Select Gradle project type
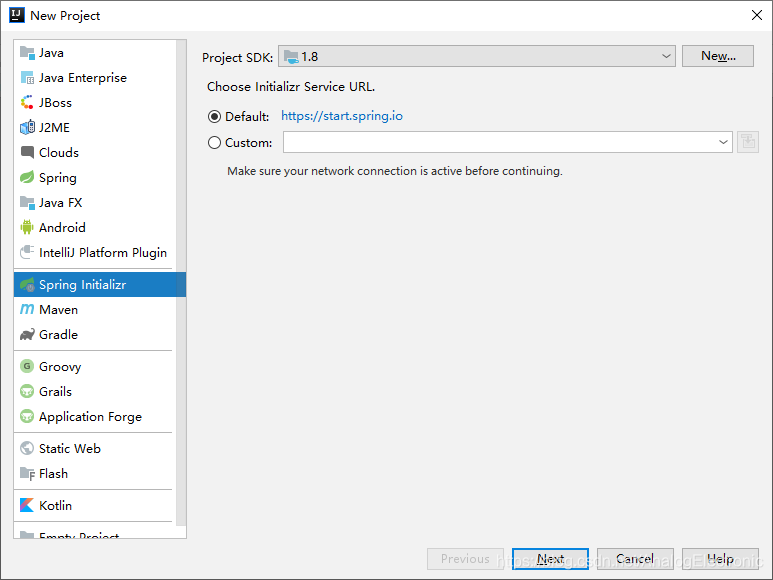 click(x=95, y=335)
